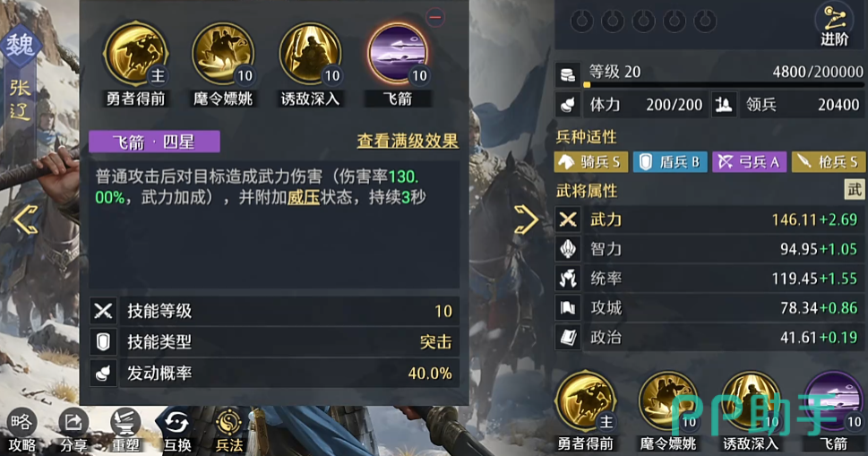Go to previous general with left arrow
Image resolution: width=868 pixels, height=456 pixels.
[x=25, y=219]
